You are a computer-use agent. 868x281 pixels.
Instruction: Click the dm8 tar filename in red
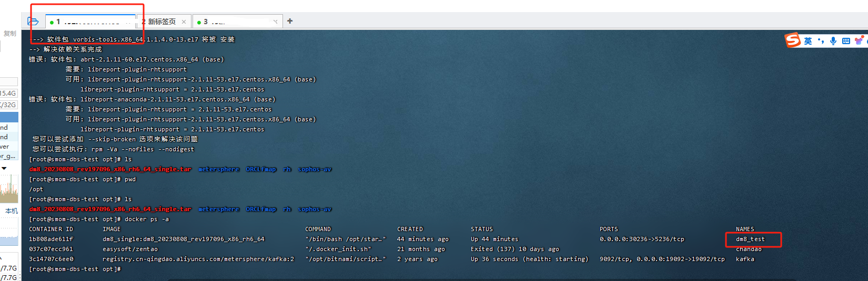(x=110, y=169)
